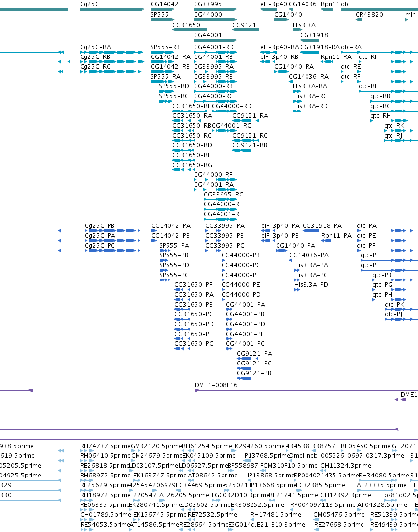The width and height of the screenshot is (418, 532).
Task: Select the CG14042 gene label
Action: [x=164, y=4]
